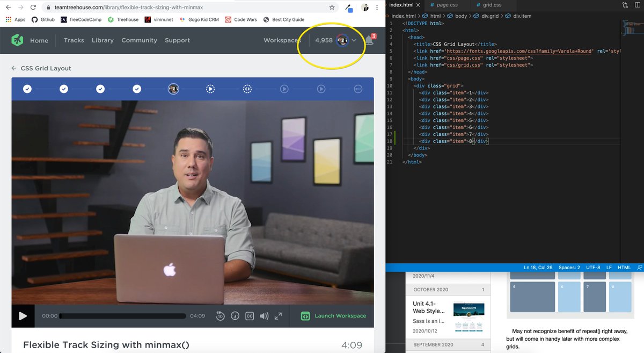Click the open changes icon in editor
Image resolution: width=644 pixels, height=353 pixels.
point(626,5)
